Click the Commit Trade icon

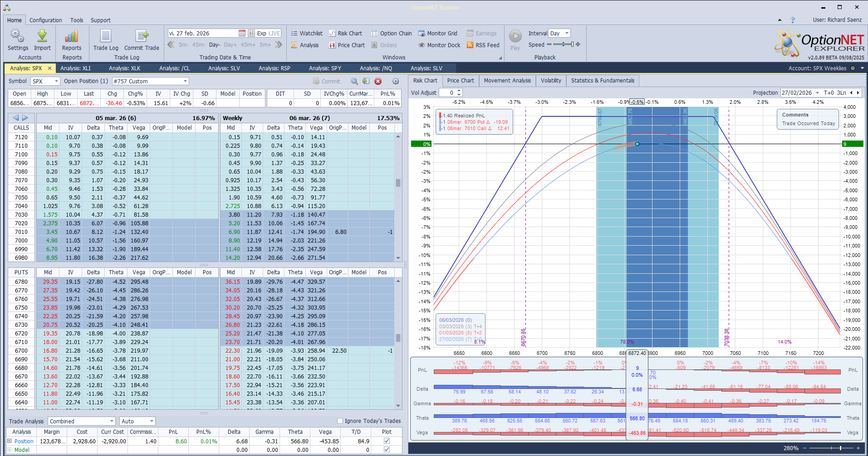(x=142, y=36)
